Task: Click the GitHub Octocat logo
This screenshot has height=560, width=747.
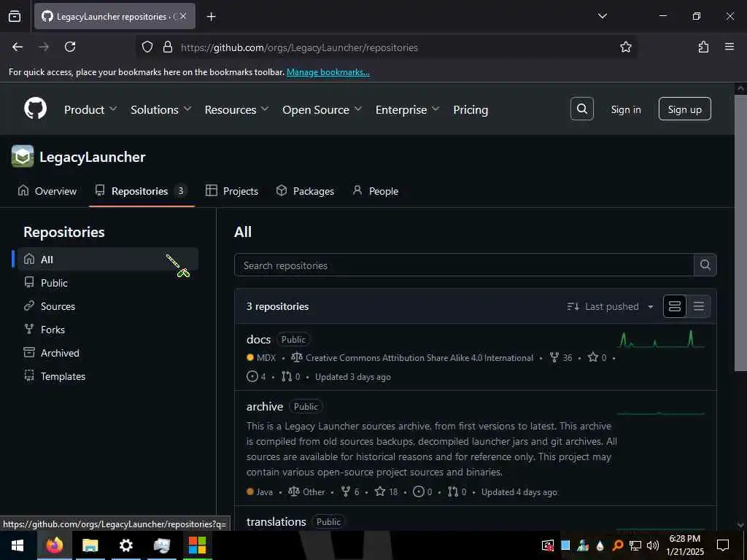Action: (x=35, y=109)
